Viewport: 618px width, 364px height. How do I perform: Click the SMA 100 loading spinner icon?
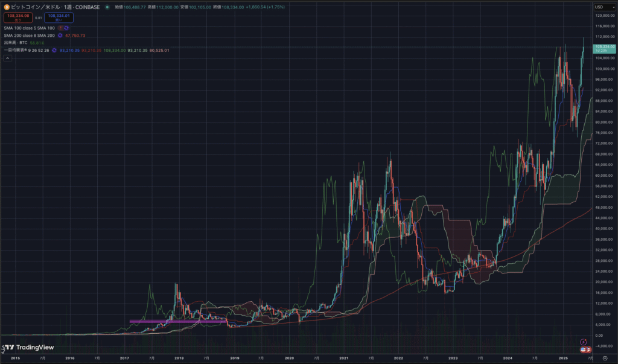(x=66, y=28)
